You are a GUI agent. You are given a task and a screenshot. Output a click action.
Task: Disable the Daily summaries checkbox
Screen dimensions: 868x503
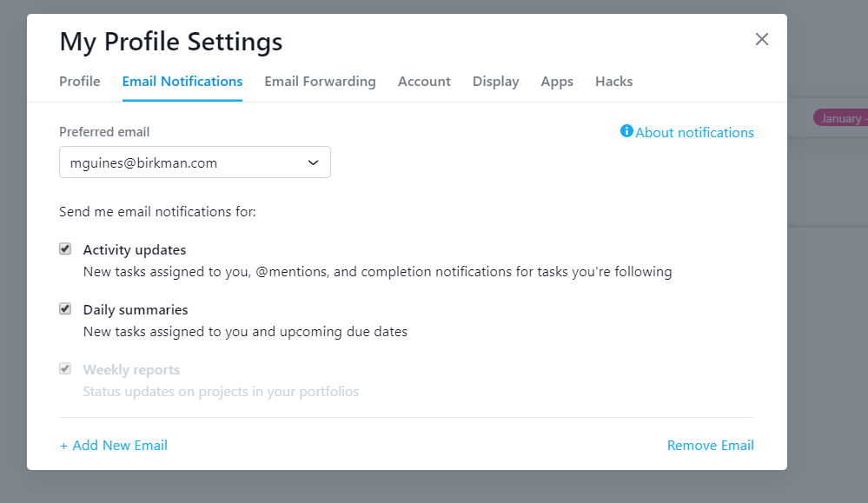click(x=65, y=309)
